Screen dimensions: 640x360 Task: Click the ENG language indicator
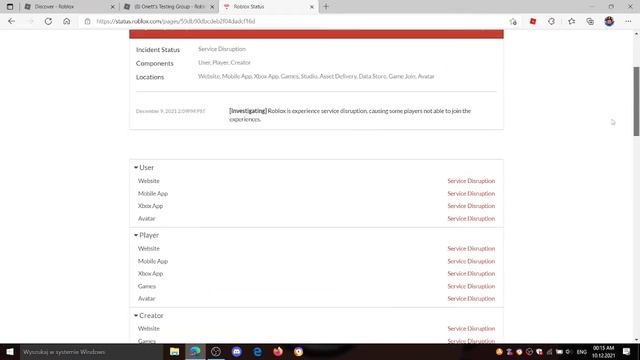click(x=581, y=351)
